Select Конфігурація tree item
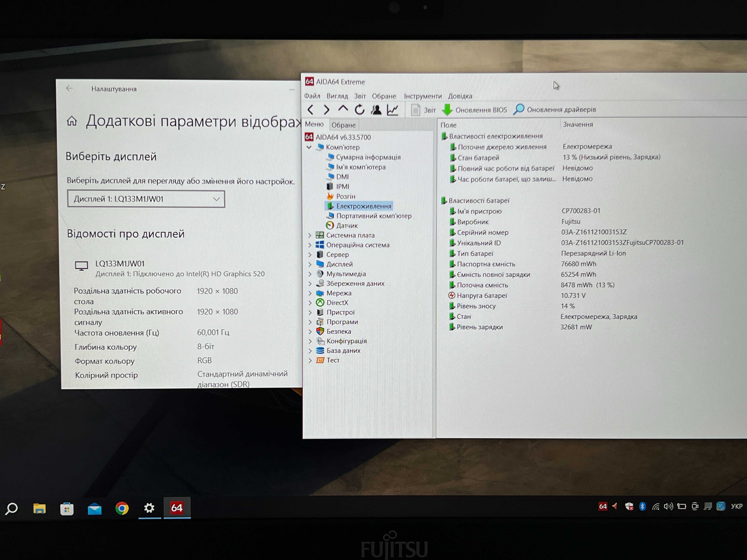Image resolution: width=747 pixels, height=560 pixels. tap(341, 341)
